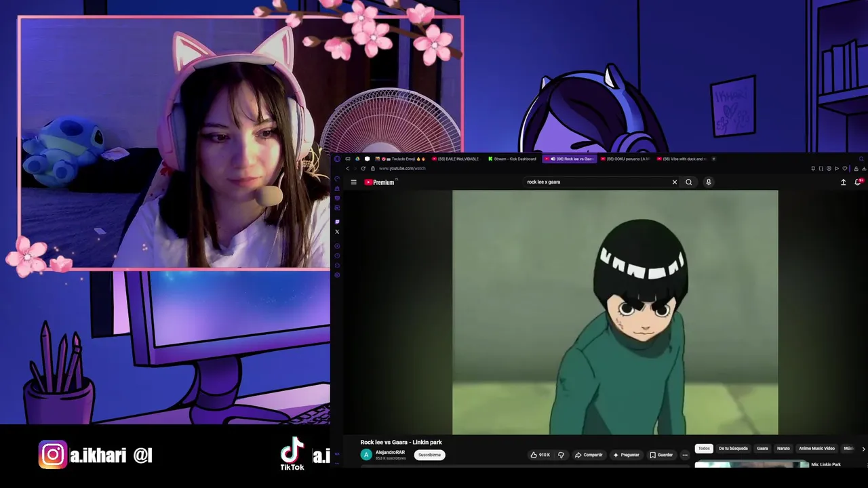Dislike the video with thumbs down
This screenshot has height=488, width=868.
click(561, 455)
